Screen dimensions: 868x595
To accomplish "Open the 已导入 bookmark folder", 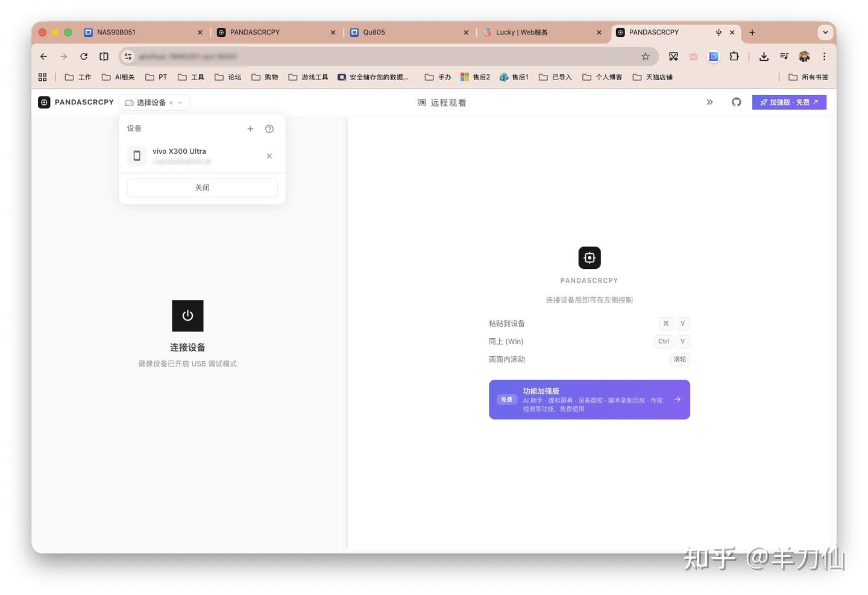I will coord(555,77).
